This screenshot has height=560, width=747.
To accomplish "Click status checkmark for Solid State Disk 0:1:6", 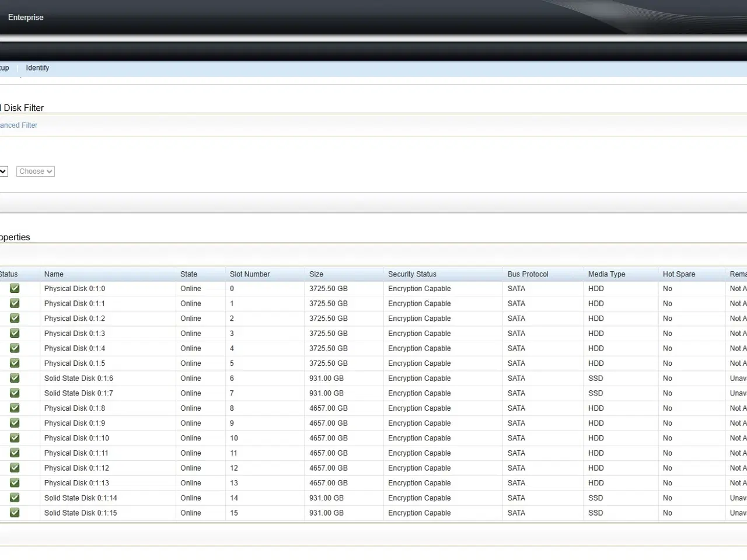I will tap(15, 378).
